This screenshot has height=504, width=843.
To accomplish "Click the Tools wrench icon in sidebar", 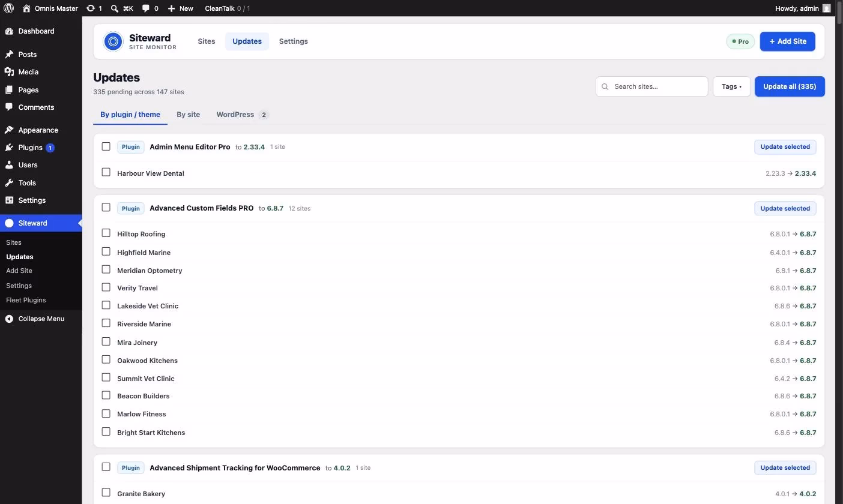I will point(9,183).
